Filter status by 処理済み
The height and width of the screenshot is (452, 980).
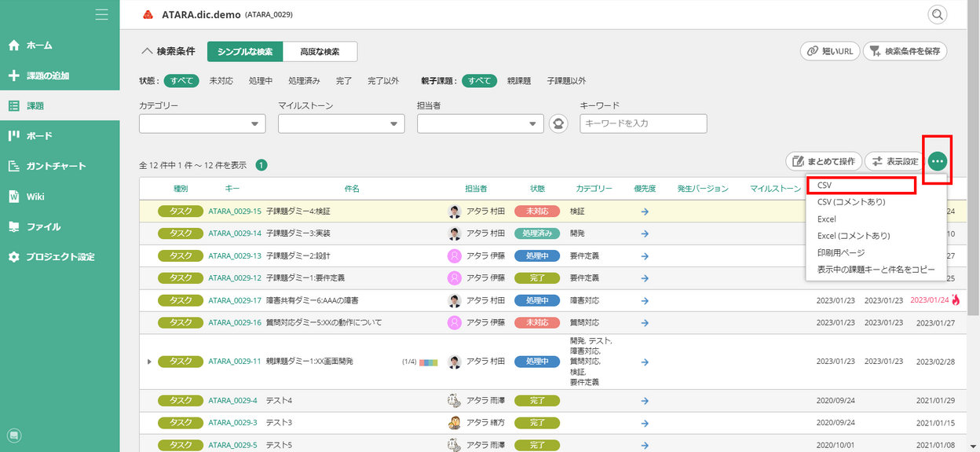click(304, 80)
